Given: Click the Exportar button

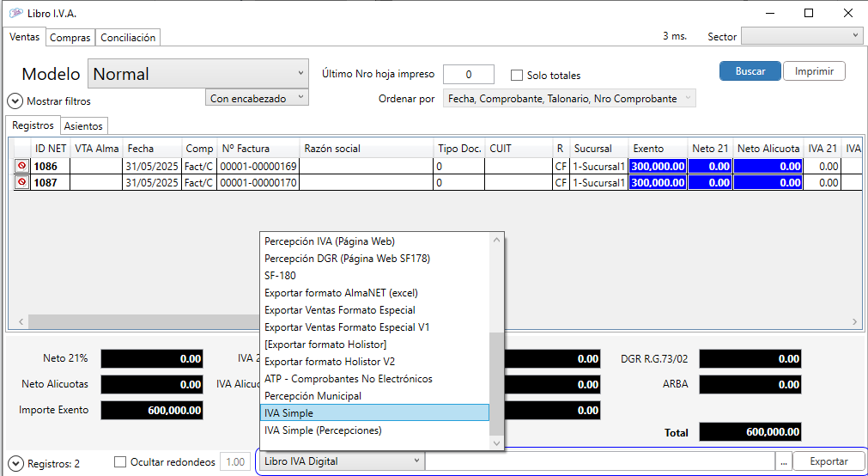Looking at the screenshot, I should click(x=829, y=461).
